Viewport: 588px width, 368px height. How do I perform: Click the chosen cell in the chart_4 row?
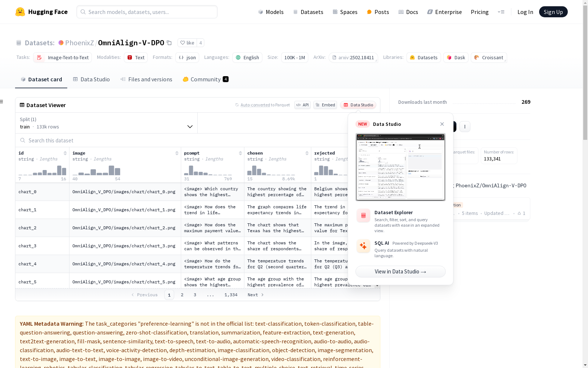pos(277,264)
